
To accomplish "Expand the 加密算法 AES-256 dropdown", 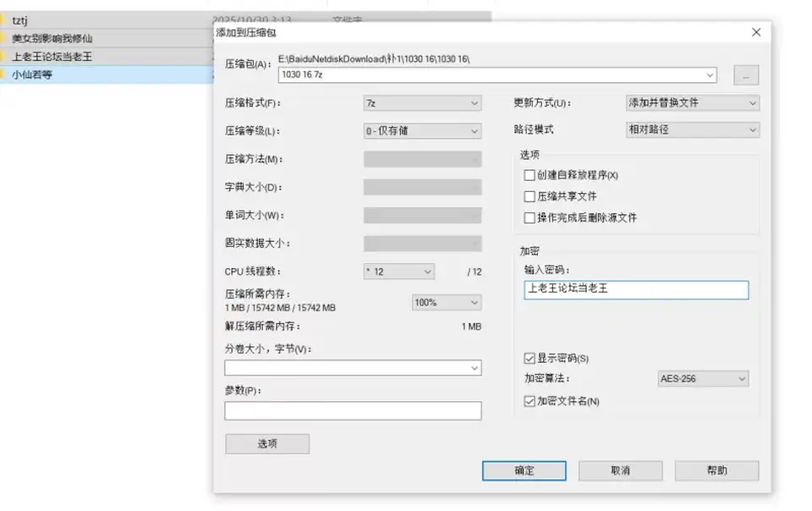I will (703, 378).
